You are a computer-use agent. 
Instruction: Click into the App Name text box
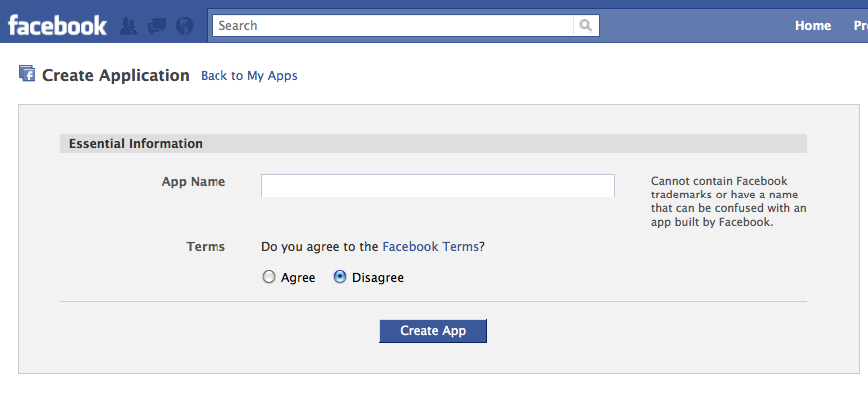tap(437, 186)
